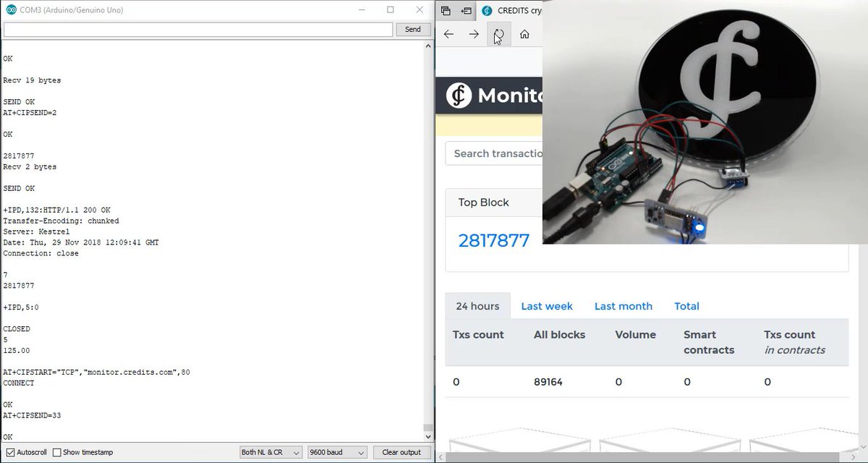Click the 'CLOSED' output line
Image resolution: width=868 pixels, height=463 pixels.
(16, 328)
